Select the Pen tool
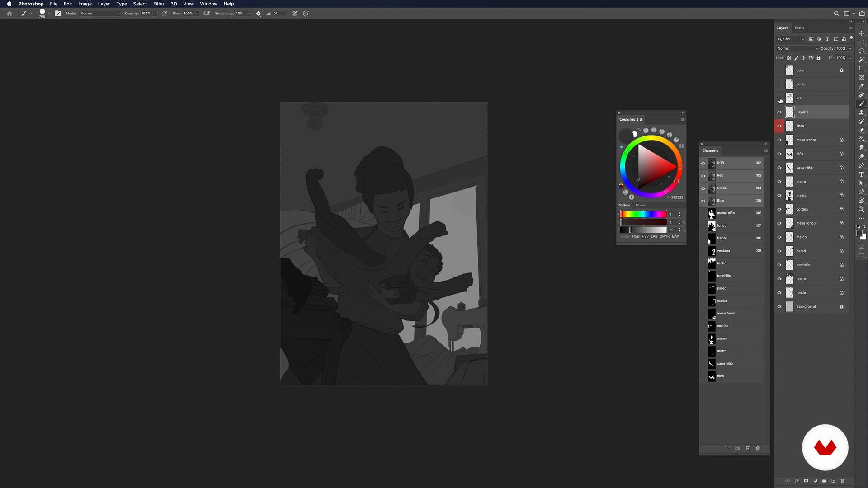The width and height of the screenshot is (868, 488). tap(861, 166)
